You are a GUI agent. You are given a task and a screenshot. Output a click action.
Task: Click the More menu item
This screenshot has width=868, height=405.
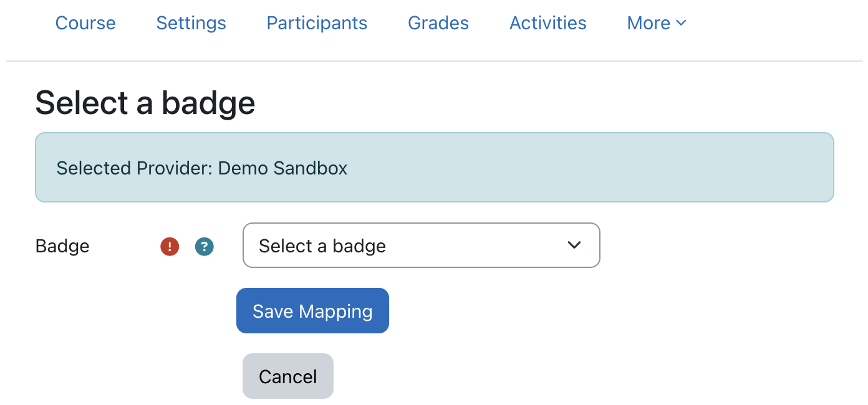pyautogui.click(x=649, y=22)
